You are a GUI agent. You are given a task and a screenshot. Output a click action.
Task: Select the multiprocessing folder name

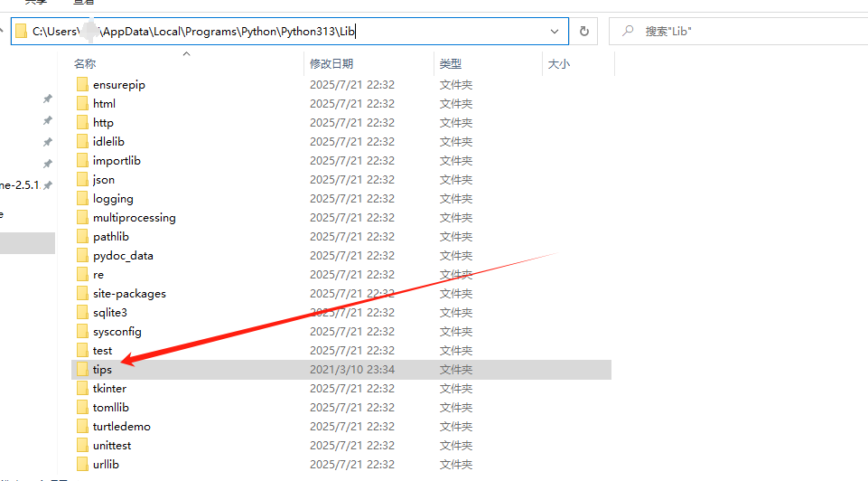click(134, 218)
